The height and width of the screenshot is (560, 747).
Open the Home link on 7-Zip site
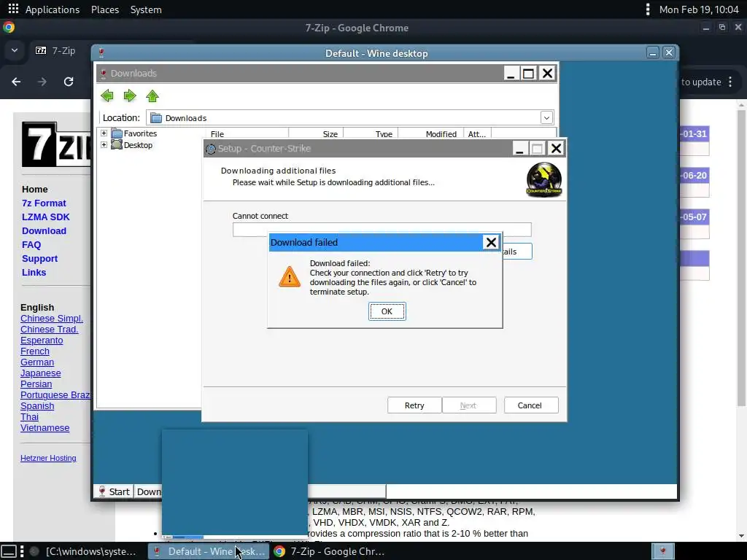(35, 189)
